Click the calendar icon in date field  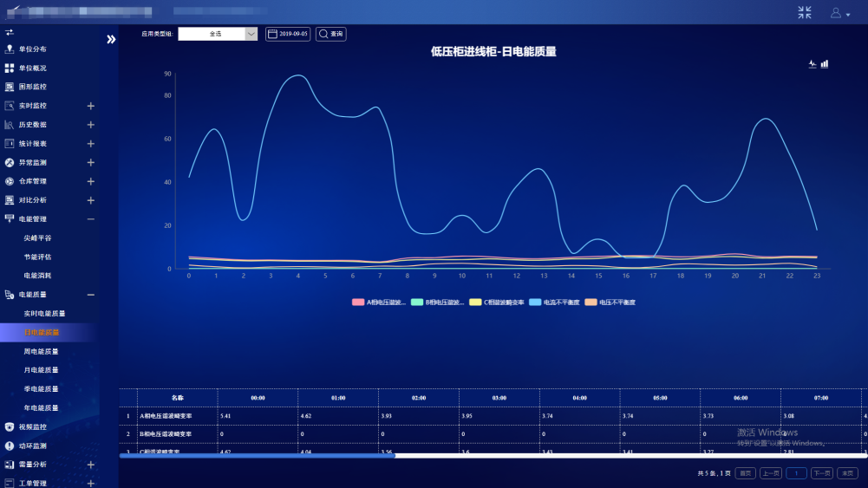point(272,34)
